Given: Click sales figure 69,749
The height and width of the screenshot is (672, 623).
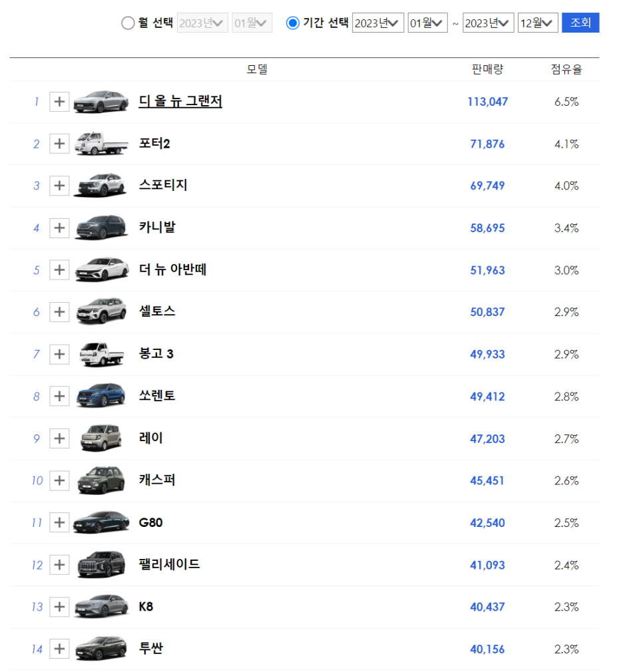Looking at the screenshot, I should [x=487, y=186].
